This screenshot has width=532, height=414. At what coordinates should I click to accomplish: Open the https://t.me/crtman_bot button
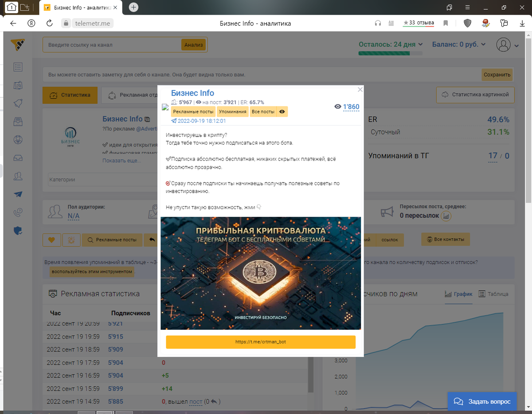pyautogui.click(x=261, y=342)
